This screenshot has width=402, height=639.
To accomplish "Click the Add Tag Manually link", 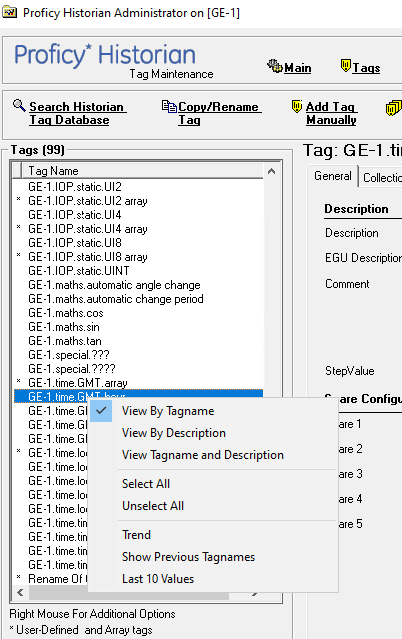I will (x=331, y=113).
